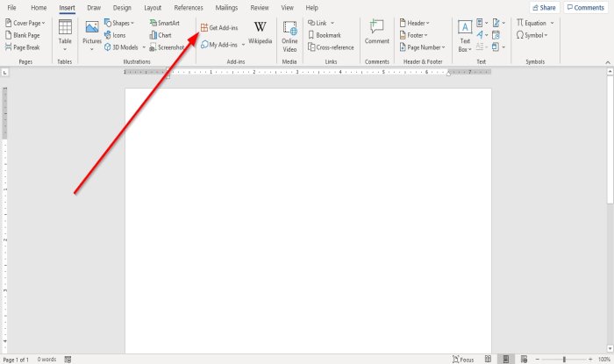614x364 pixels.
Task: Click the 0 words count
Action: pos(47,360)
